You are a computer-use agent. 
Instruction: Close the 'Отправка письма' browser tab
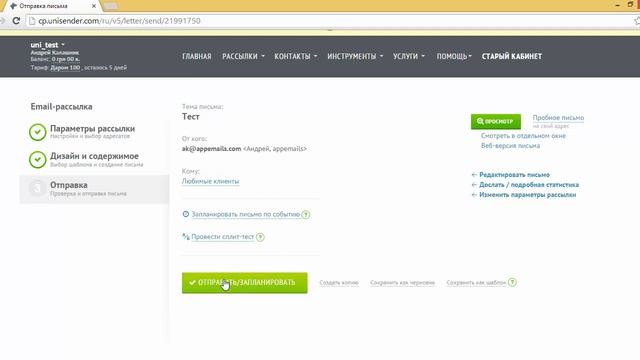tap(94, 6)
